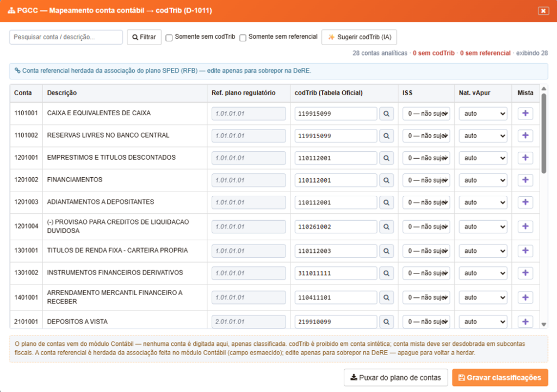
Task: Focus the Pesquisar conta / descrição field
Action: (x=66, y=37)
